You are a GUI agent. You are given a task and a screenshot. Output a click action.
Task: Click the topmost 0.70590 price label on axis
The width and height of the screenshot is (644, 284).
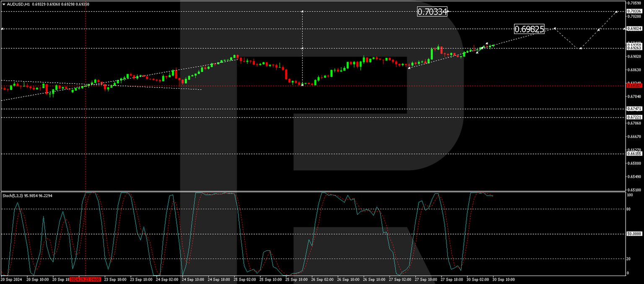pyautogui.click(x=634, y=3)
